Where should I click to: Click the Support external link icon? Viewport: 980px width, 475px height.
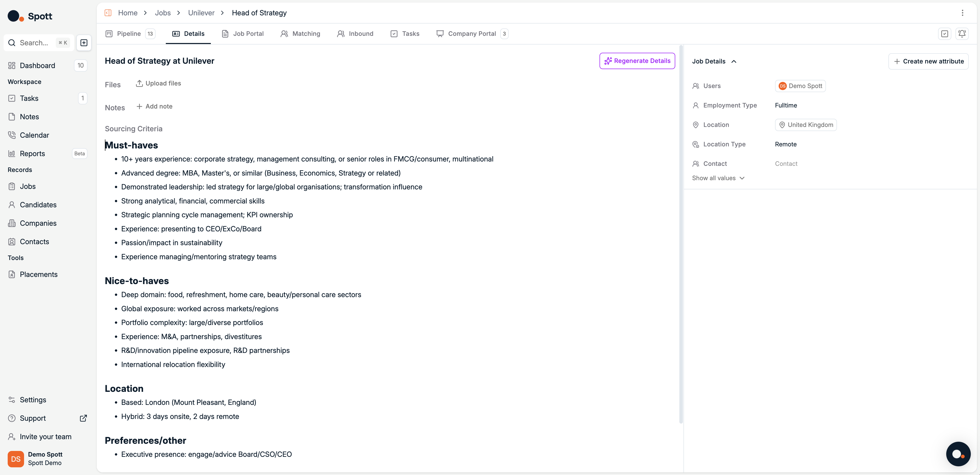pos(83,418)
